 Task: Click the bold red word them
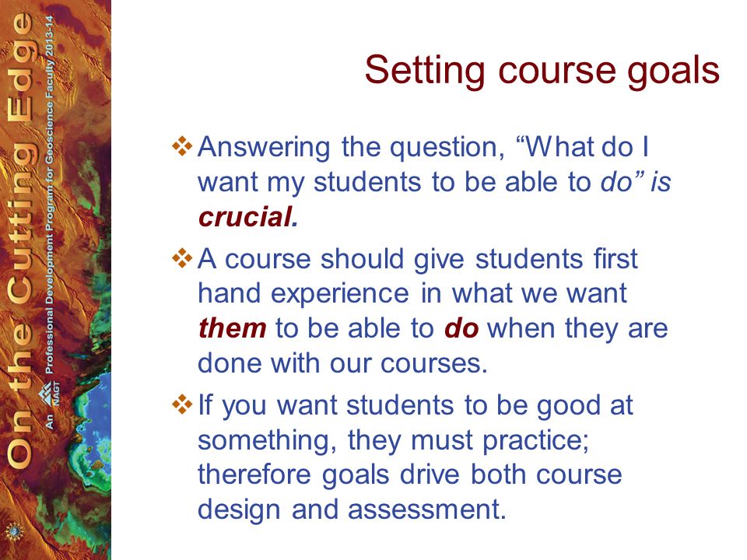(x=232, y=328)
